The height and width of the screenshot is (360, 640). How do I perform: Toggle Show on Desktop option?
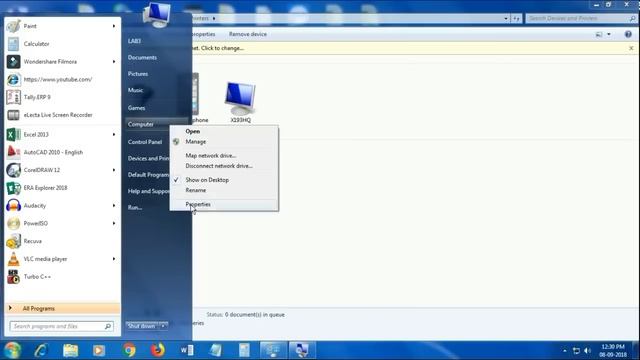[224, 180]
